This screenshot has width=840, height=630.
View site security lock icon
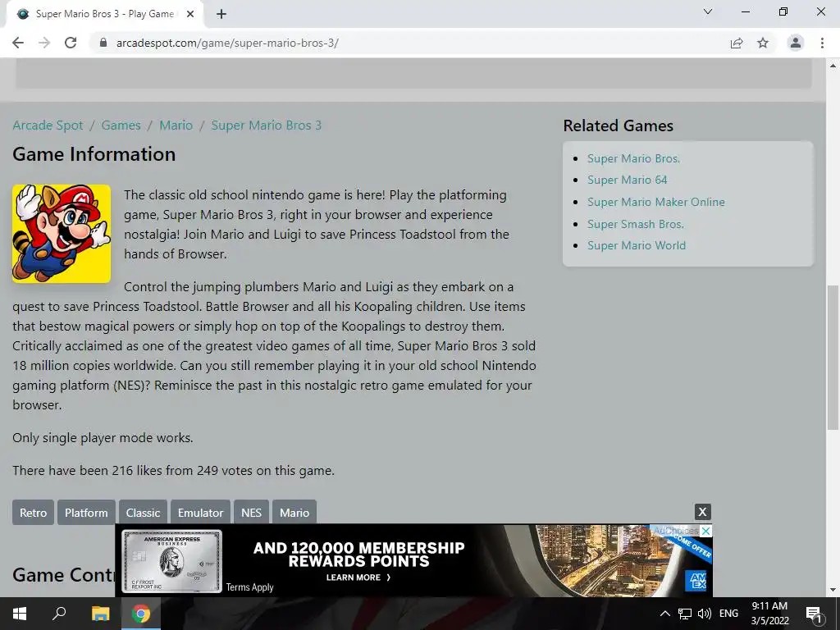[x=103, y=43]
